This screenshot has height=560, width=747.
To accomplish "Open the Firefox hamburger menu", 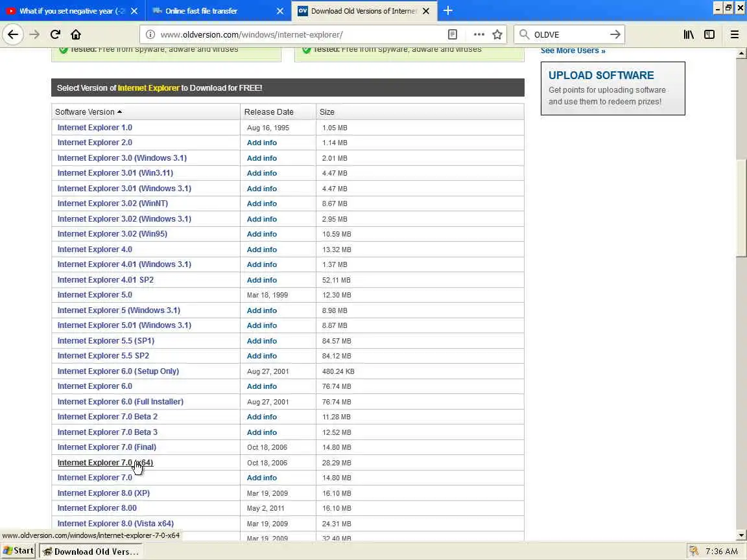I will pos(735,34).
